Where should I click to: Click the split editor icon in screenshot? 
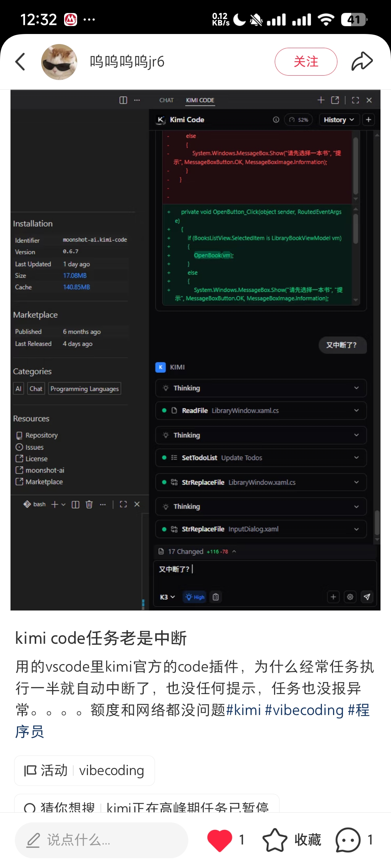tap(123, 100)
